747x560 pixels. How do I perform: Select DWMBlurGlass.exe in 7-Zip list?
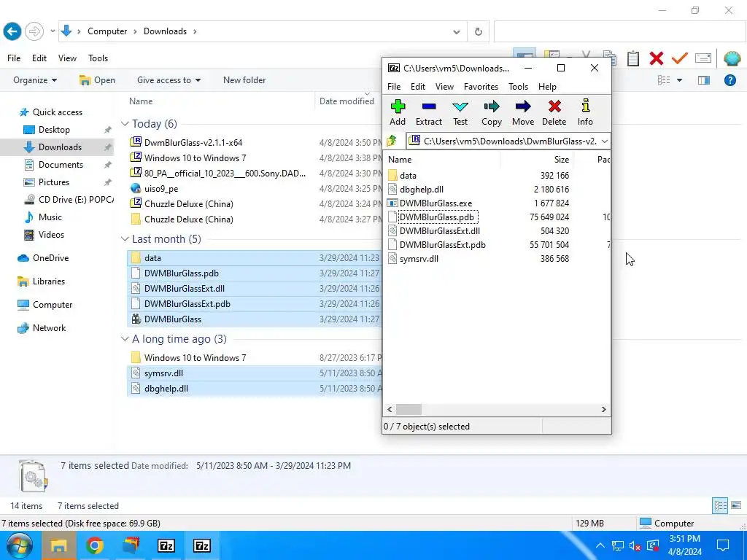(436, 203)
